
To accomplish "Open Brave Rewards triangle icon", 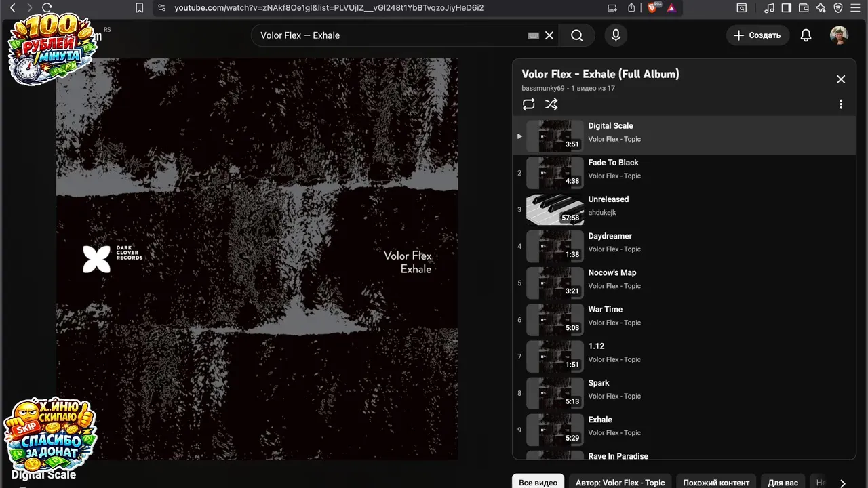I will click(x=671, y=8).
